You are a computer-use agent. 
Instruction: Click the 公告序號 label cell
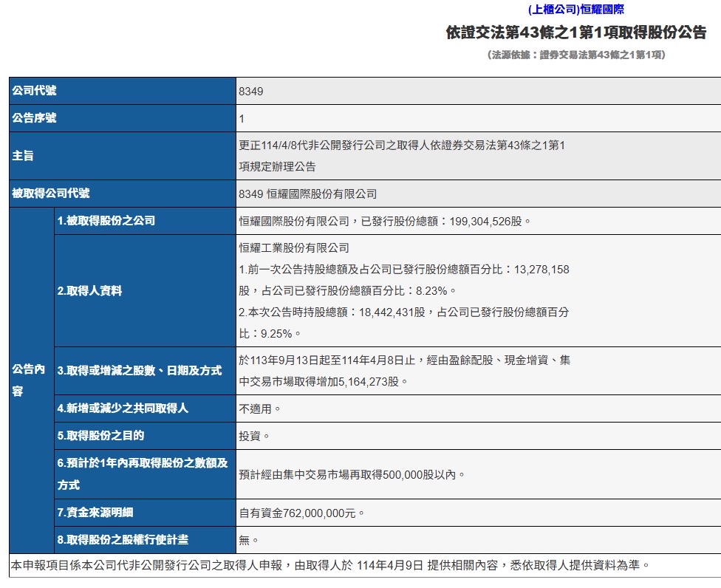pyautogui.click(x=123, y=118)
